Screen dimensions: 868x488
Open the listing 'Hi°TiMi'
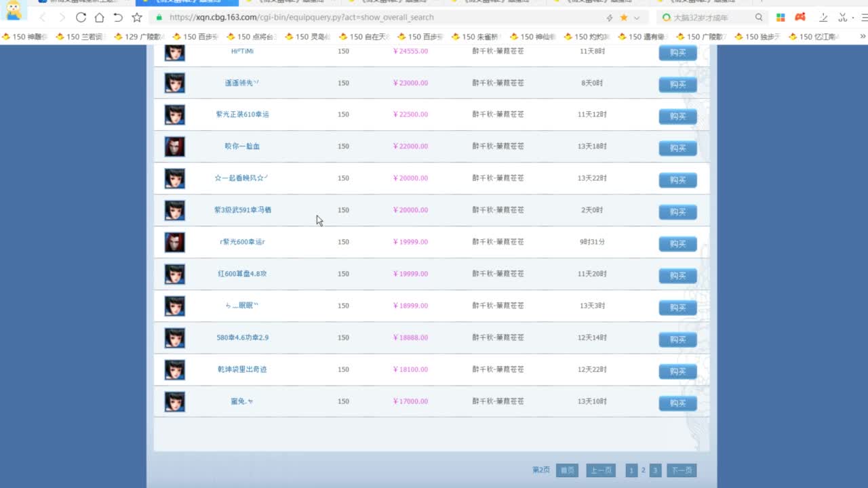pyautogui.click(x=242, y=52)
